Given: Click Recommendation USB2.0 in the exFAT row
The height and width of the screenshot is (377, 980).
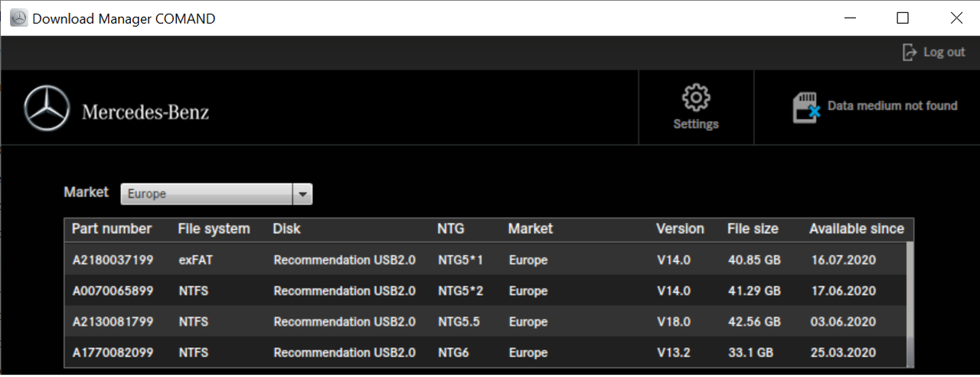Looking at the screenshot, I should [x=345, y=260].
